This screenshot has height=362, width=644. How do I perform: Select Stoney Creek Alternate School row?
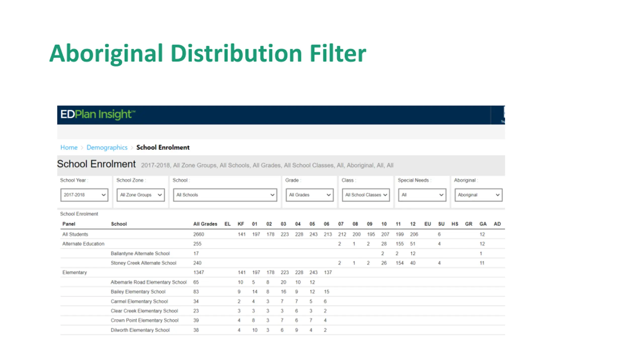(x=143, y=263)
